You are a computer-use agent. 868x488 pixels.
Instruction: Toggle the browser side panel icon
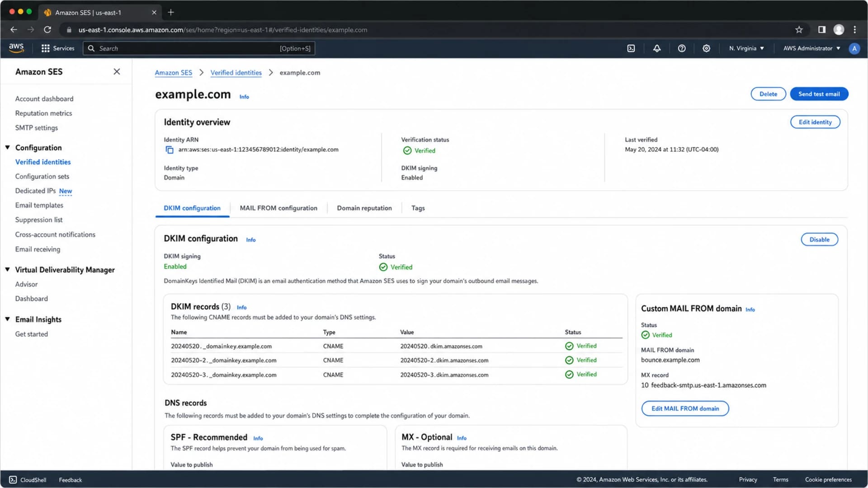(822, 30)
